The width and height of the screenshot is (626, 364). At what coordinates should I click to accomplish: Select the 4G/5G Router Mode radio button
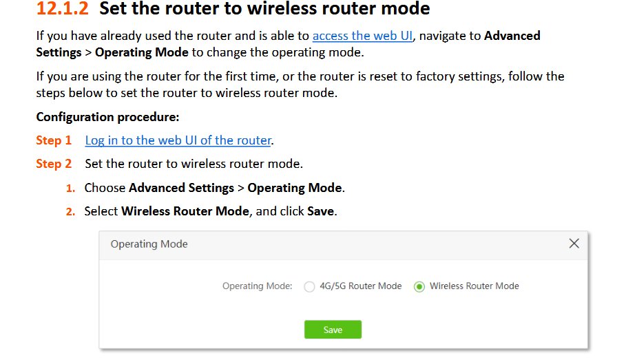tap(309, 287)
